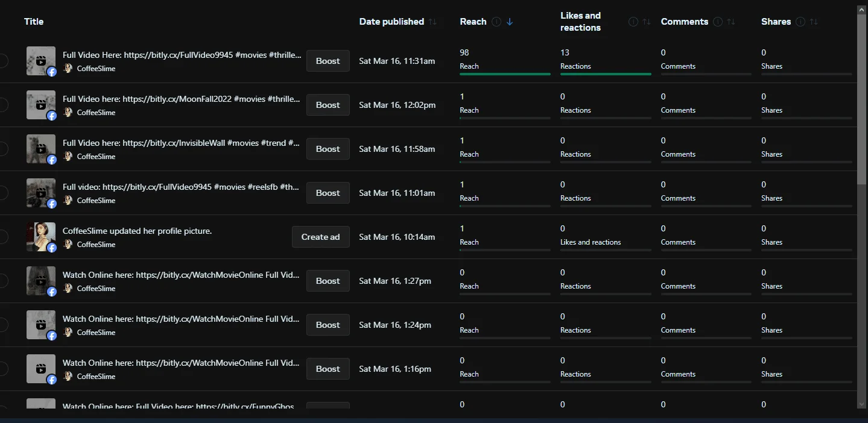The image size is (868, 423).
Task: Click date 'Sat Mar 16, 1:27pm'
Action: (x=395, y=281)
